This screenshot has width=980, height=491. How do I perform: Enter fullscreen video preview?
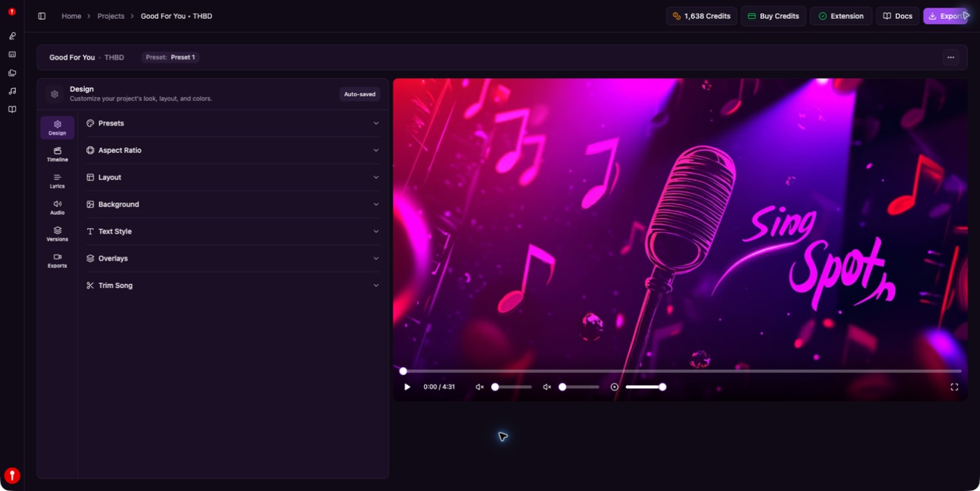954,387
